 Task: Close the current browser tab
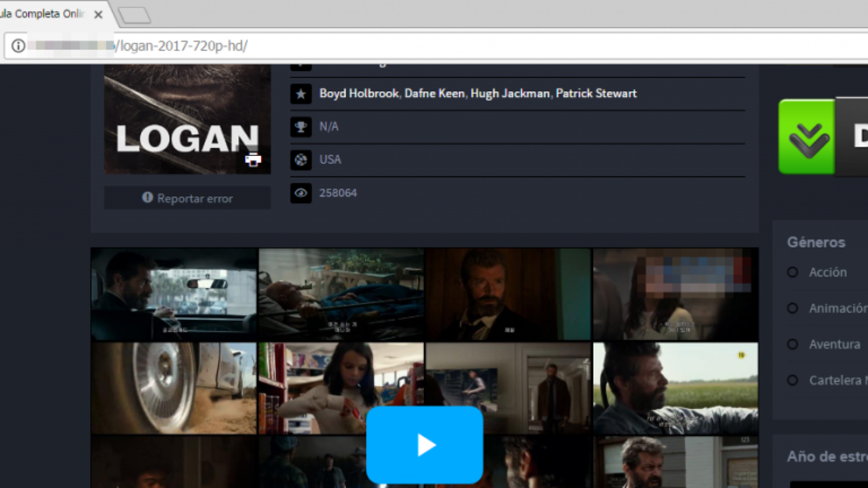tap(98, 14)
